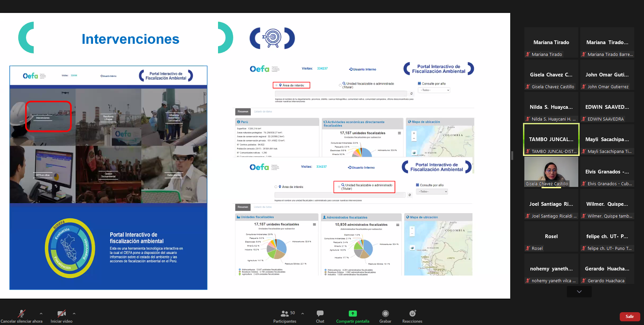Switch to lower Resumen tab

(243, 207)
